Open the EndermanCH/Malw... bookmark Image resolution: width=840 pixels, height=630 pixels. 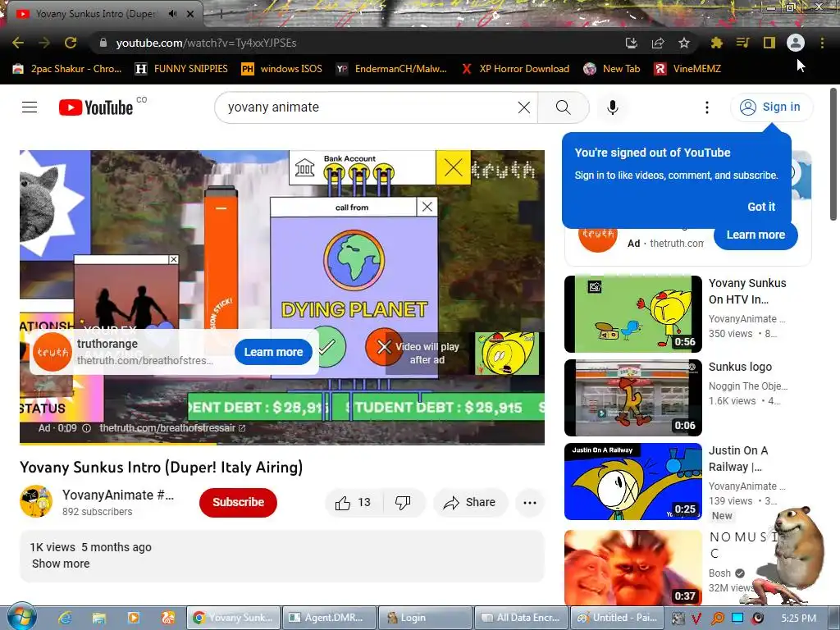(x=391, y=69)
